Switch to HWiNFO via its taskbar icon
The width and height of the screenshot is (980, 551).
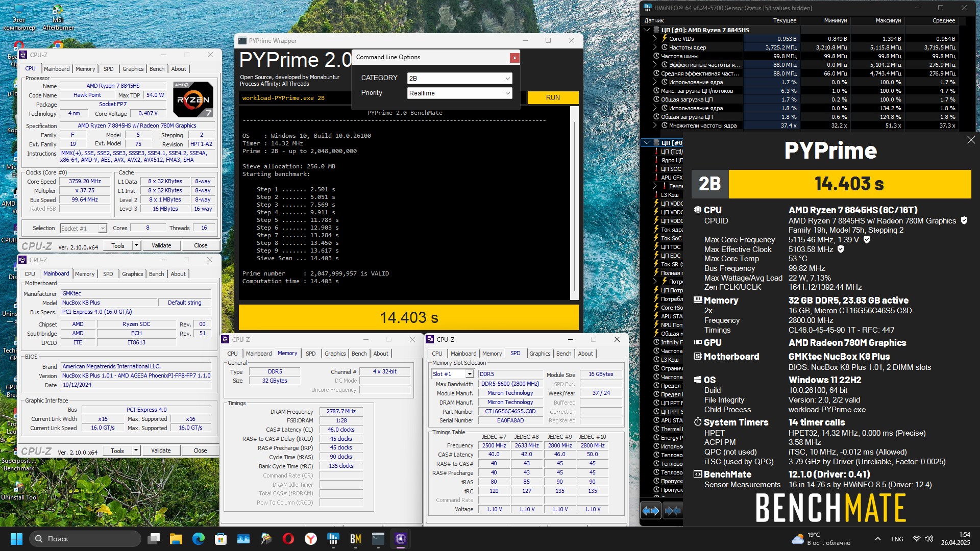pos(333,539)
